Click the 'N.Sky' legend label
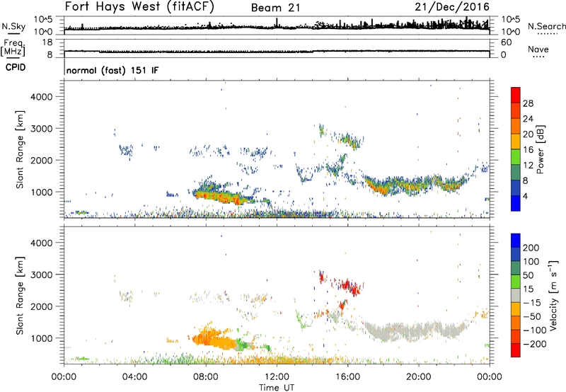This screenshot has height=392, width=566. pyautogui.click(x=13, y=26)
